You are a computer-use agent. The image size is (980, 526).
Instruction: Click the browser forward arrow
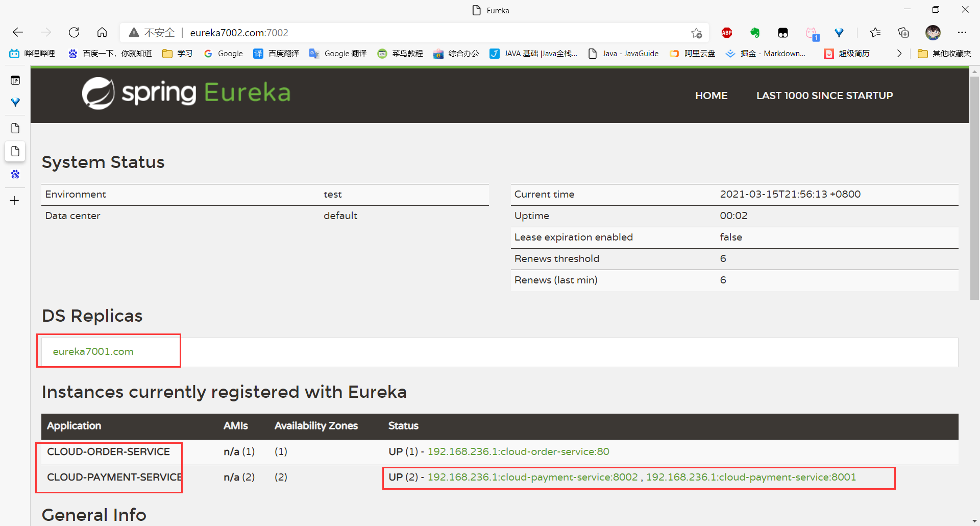[46, 33]
